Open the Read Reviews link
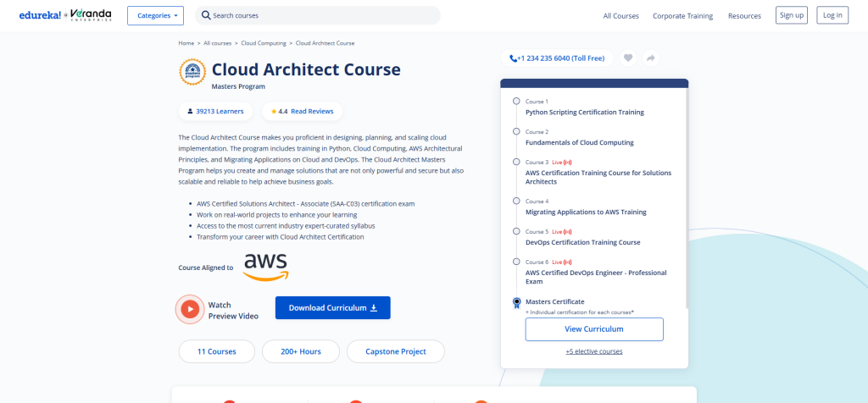Viewport: 868px width, 403px height. (312, 111)
